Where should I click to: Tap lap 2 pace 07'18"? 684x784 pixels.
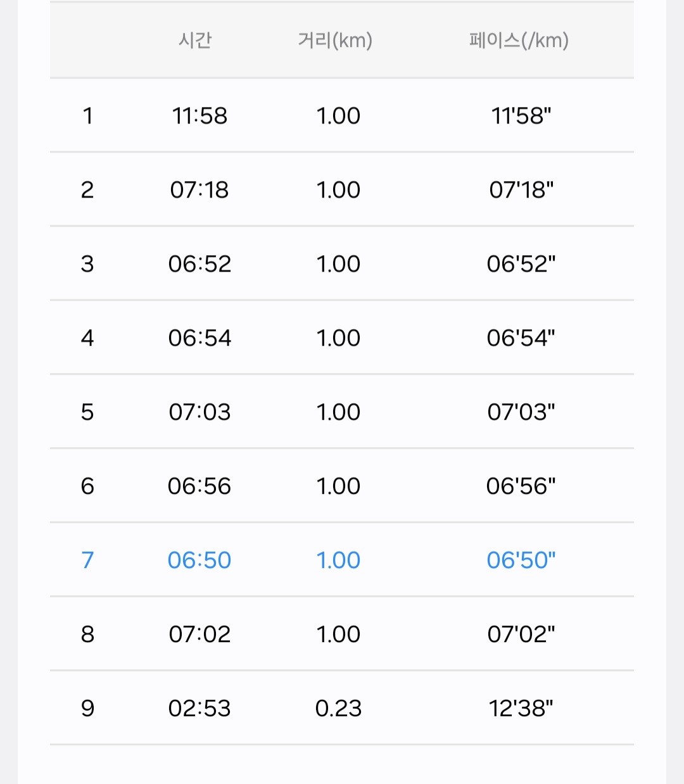[x=521, y=190]
